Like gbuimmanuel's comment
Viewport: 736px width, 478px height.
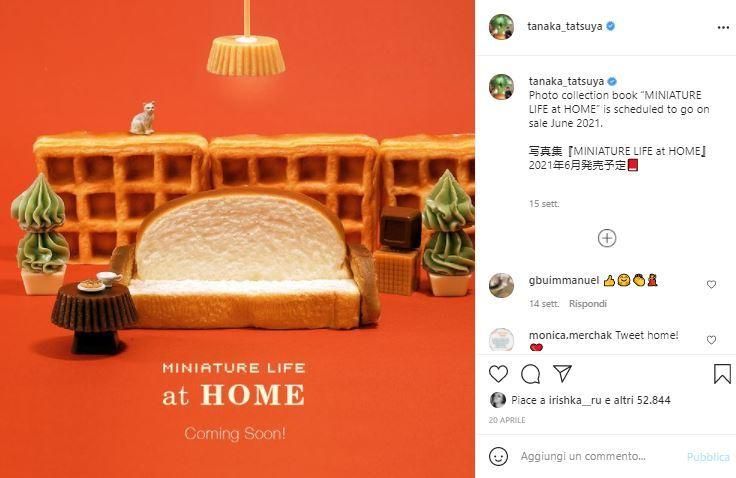[x=711, y=284]
